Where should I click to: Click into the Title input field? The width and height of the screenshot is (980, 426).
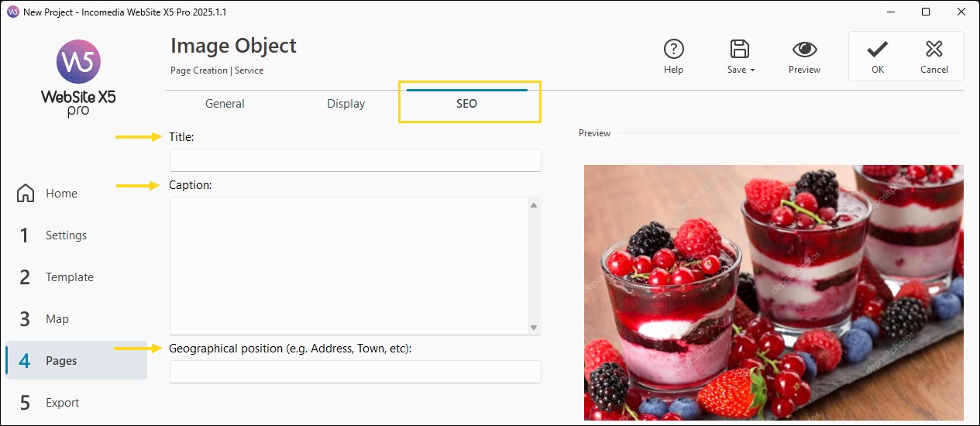(x=355, y=160)
